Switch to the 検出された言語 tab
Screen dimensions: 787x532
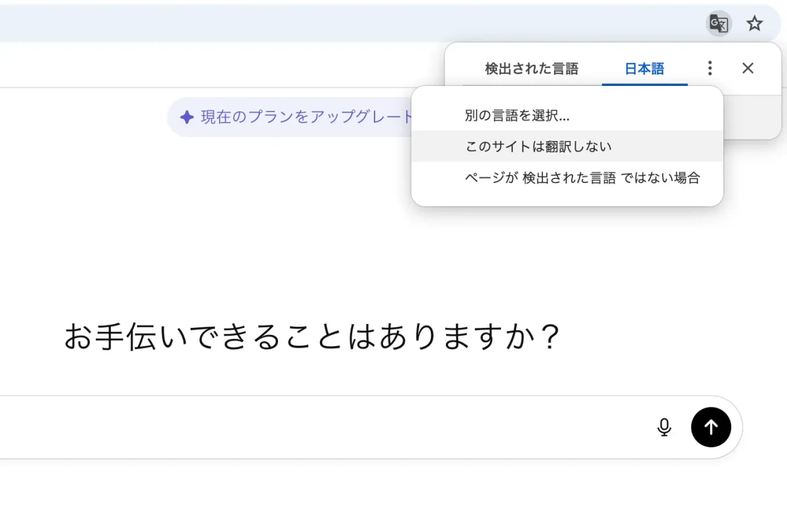(x=531, y=69)
